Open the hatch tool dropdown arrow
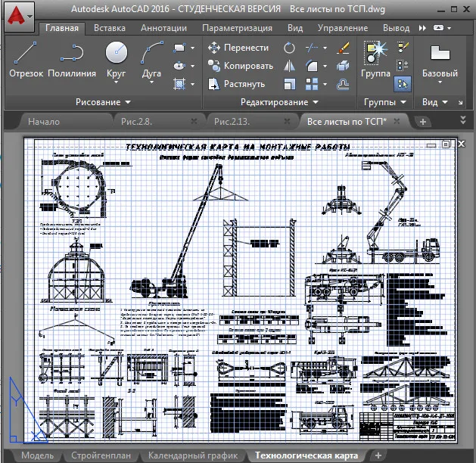The width and height of the screenshot is (476, 463). (x=192, y=84)
